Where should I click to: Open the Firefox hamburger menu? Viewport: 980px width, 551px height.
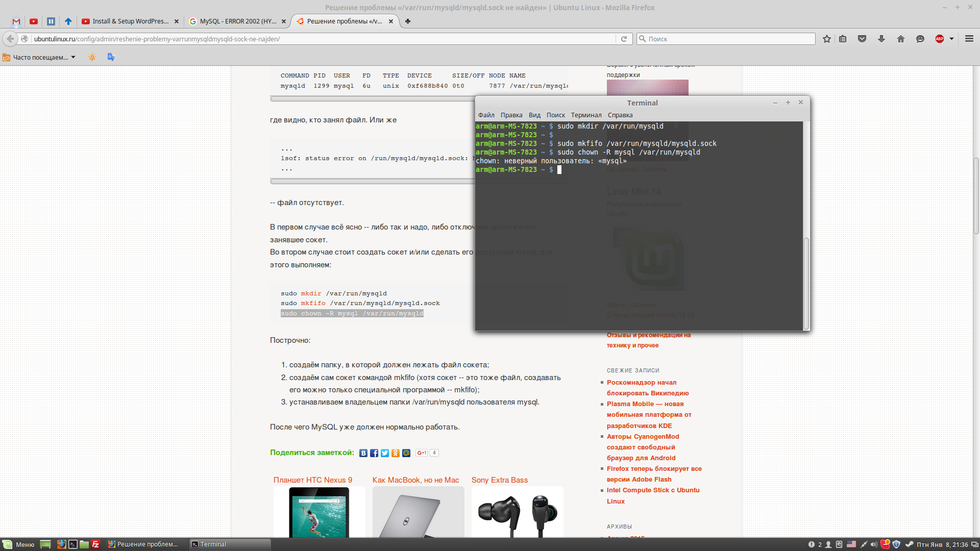click(x=969, y=39)
